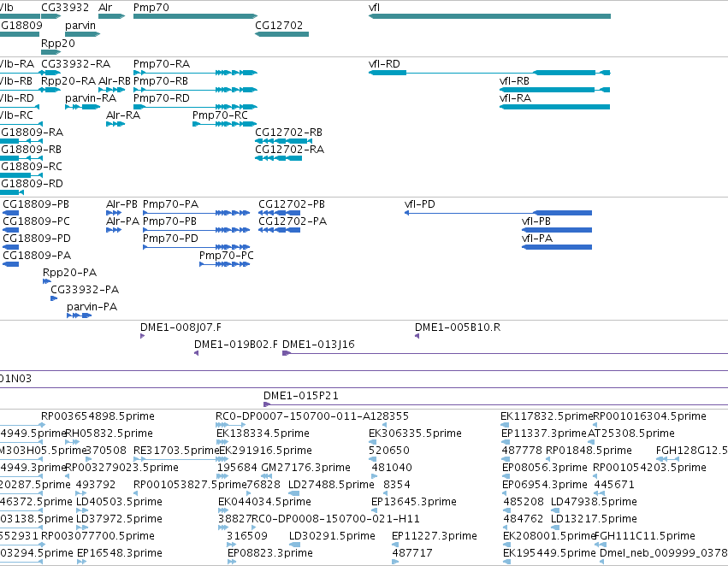
Task: Click the Alr-PA protein label
Action: click(x=122, y=221)
